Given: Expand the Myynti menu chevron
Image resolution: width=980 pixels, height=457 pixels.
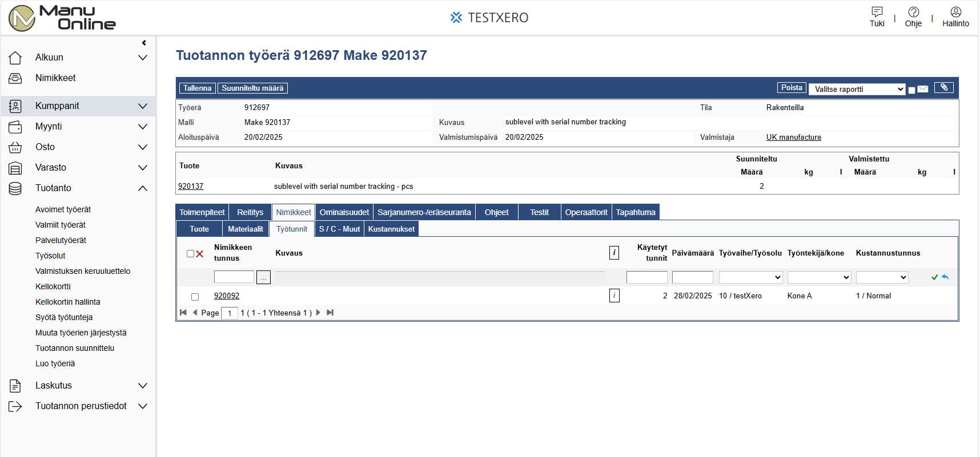Looking at the screenshot, I should (x=143, y=127).
